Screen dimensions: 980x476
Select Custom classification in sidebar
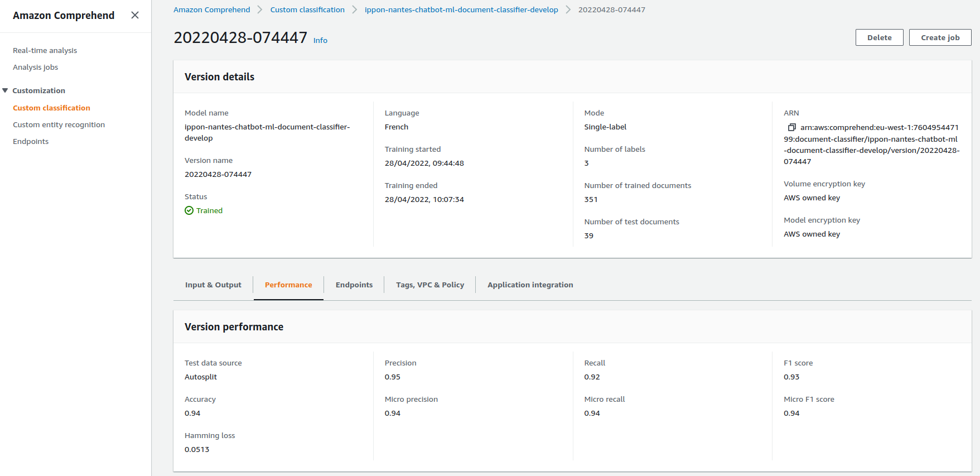click(51, 108)
